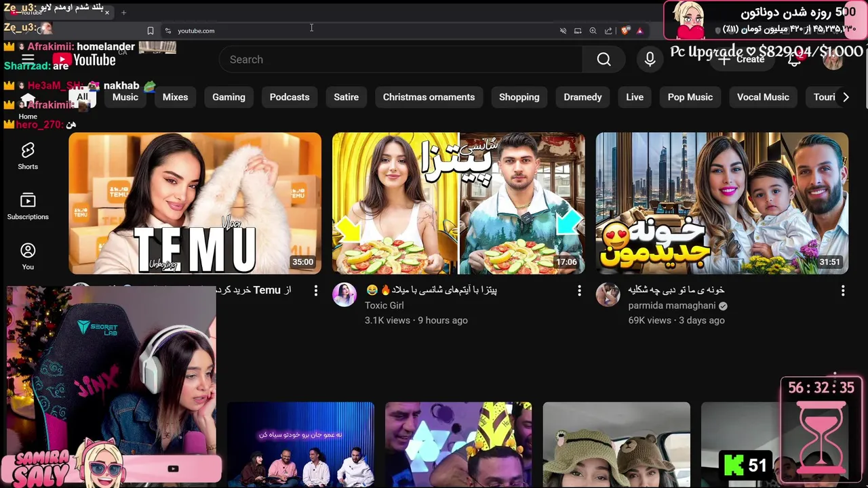Select the Live category chip

[635, 97]
